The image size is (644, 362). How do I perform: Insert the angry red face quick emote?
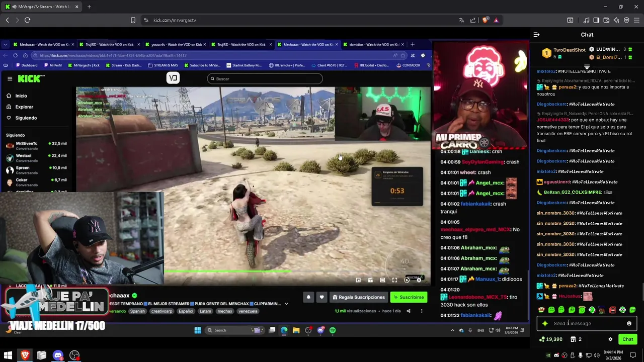612,310
